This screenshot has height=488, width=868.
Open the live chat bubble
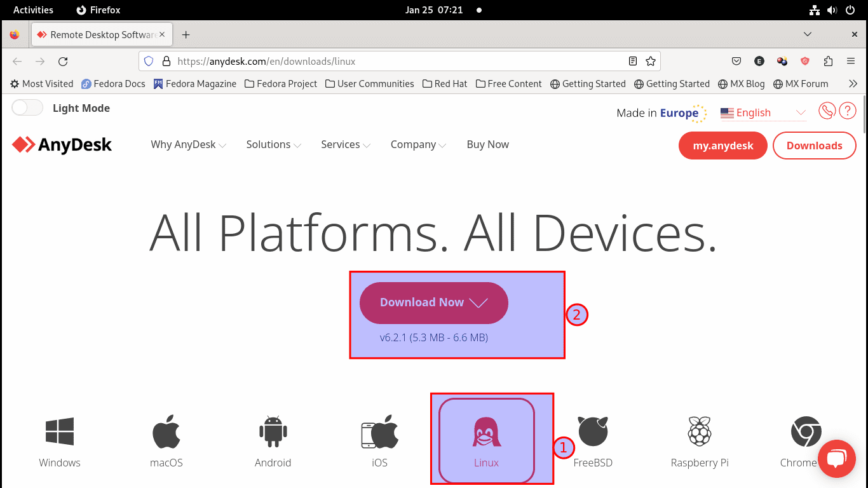pos(837,458)
